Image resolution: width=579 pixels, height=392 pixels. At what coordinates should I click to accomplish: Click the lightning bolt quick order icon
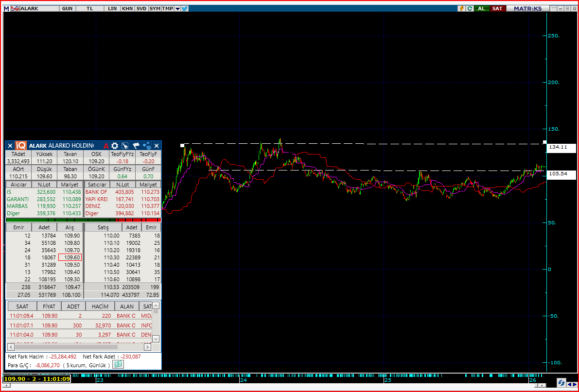pyautogui.click(x=461, y=8)
